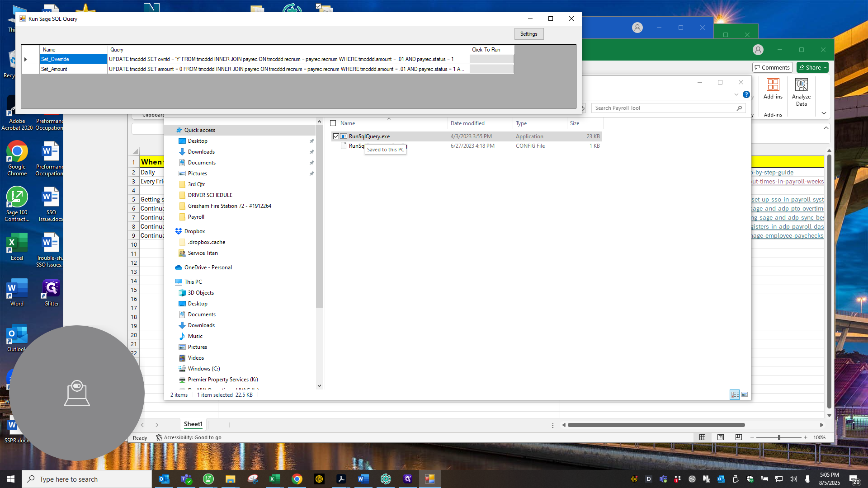Viewport: 868px width, 488px height.
Task: Select Dropbox in navigation pane
Action: tap(194, 231)
